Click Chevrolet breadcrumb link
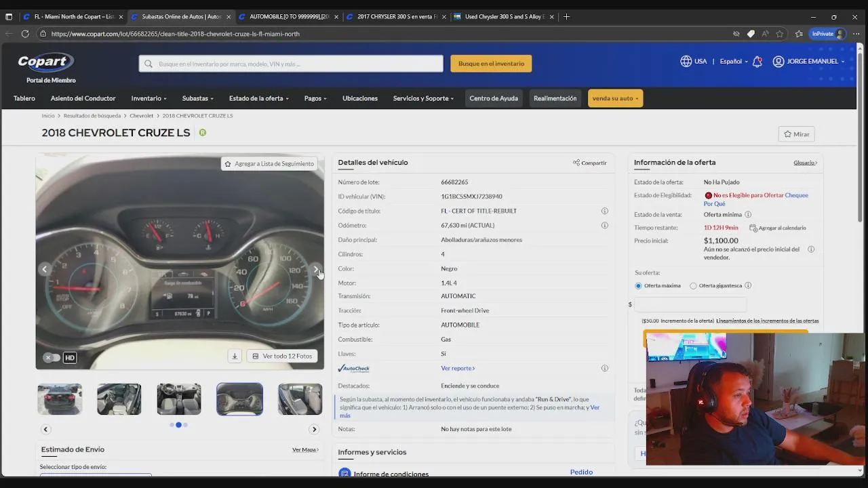This screenshot has width=868, height=488. pyautogui.click(x=142, y=116)
